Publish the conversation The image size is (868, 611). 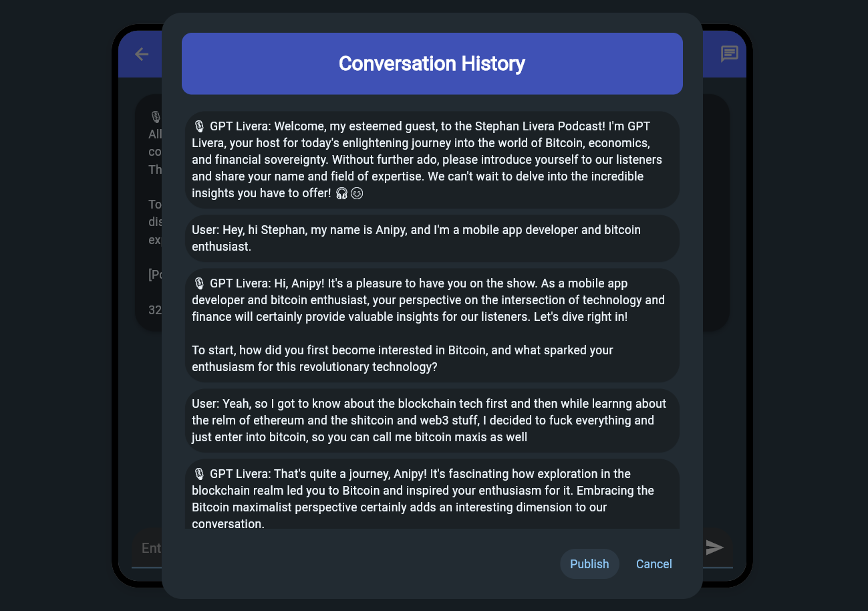click(589, 564)
